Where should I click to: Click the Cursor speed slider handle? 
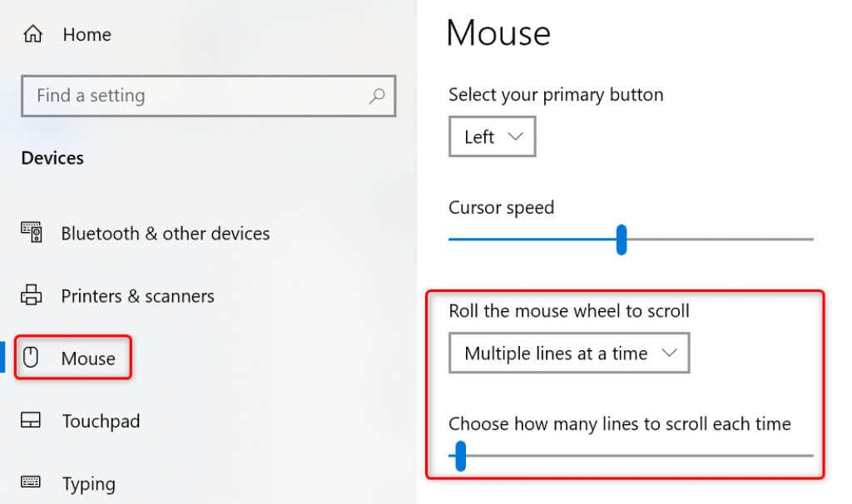(x=622, y=240)
